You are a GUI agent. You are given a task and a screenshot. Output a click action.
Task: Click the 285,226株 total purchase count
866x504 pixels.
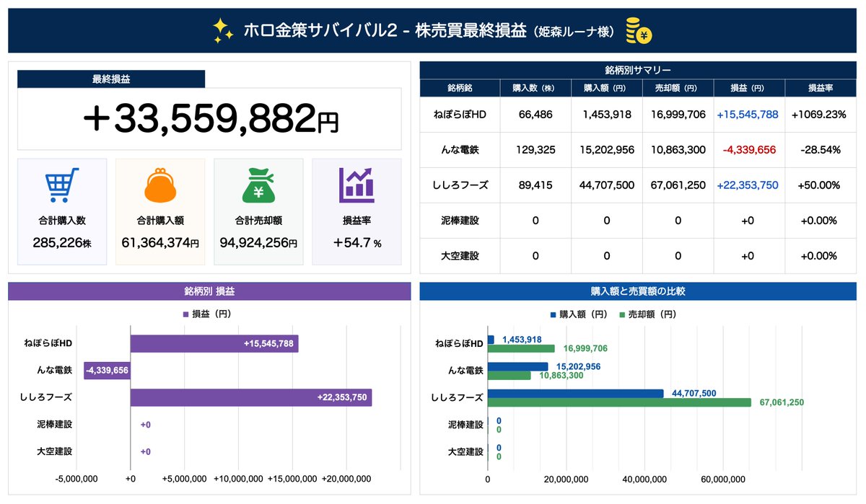(x=62, y=243)
